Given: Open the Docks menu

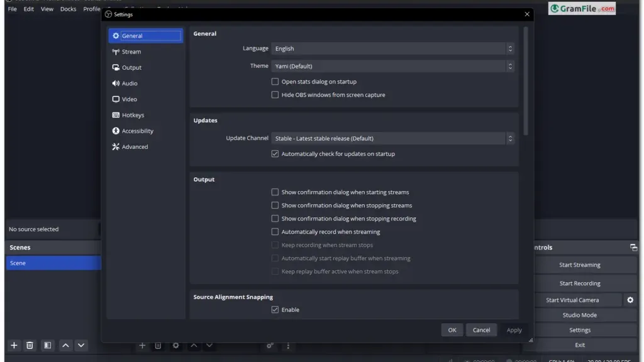Looking at the screenshot, I should tap(68, 9).
